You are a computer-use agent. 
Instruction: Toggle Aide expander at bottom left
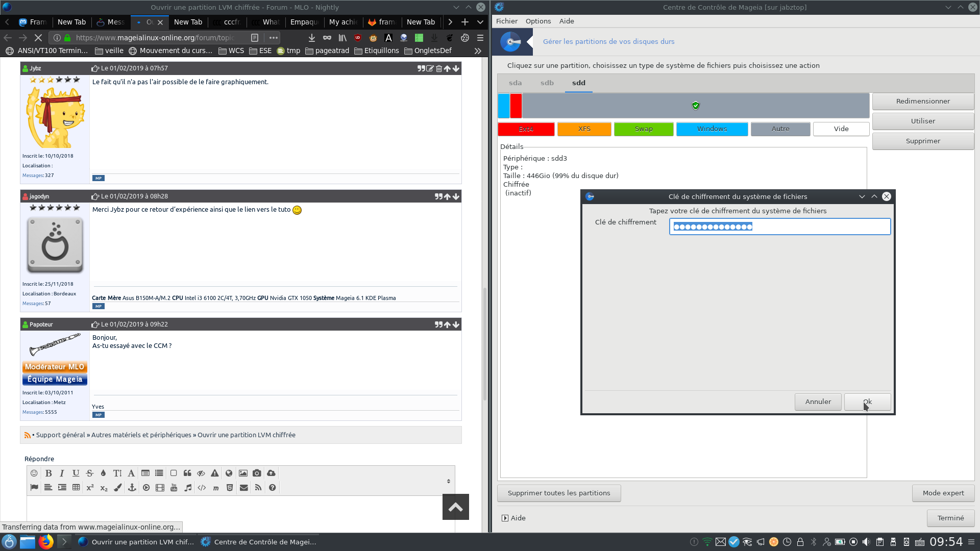(505, 518)
